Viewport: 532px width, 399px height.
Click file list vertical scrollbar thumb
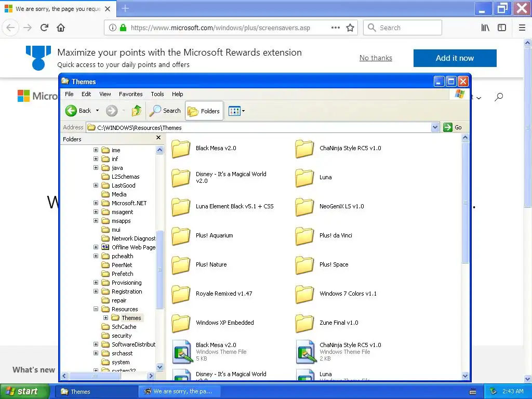click(465, 203)
